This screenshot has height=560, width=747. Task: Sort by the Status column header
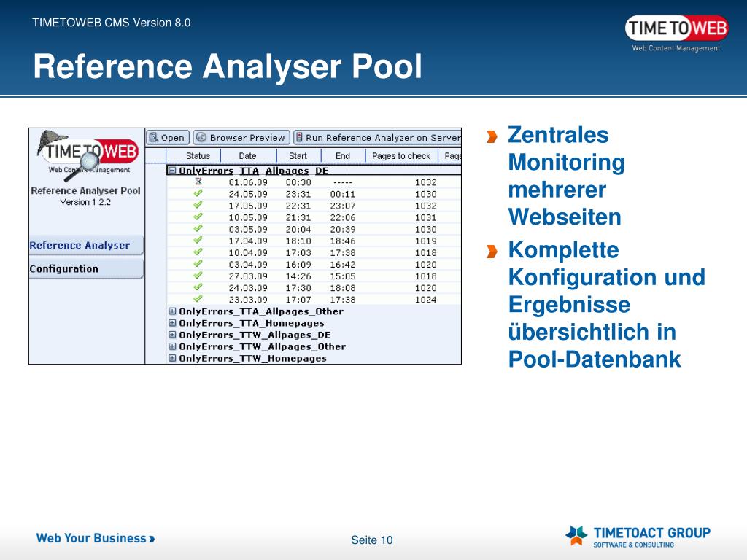tap(198, 156)
